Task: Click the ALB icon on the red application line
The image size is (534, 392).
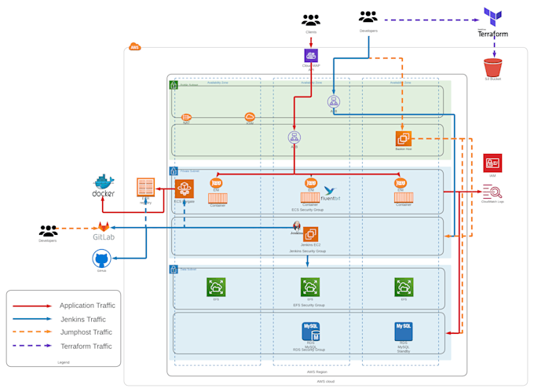Action: point(294,137)
